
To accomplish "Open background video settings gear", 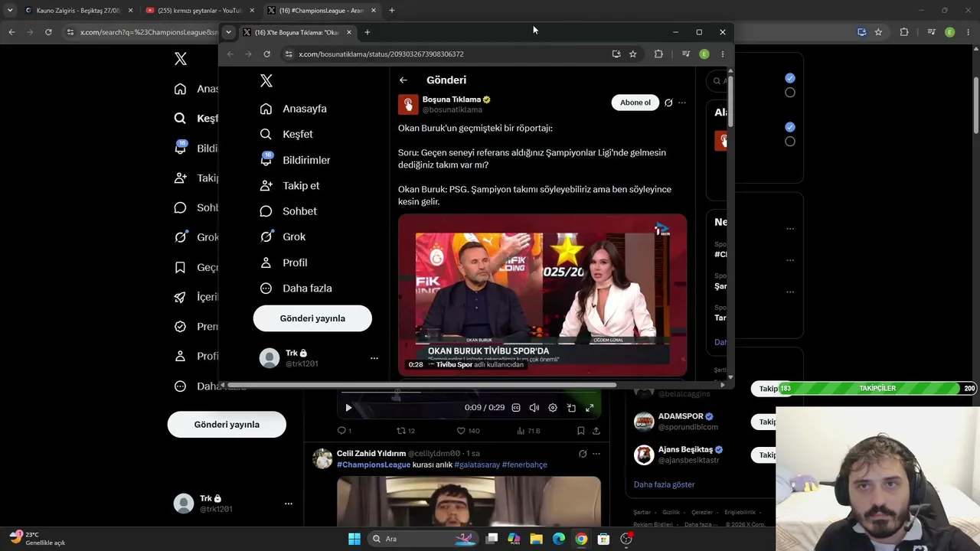I will (553, 408).
